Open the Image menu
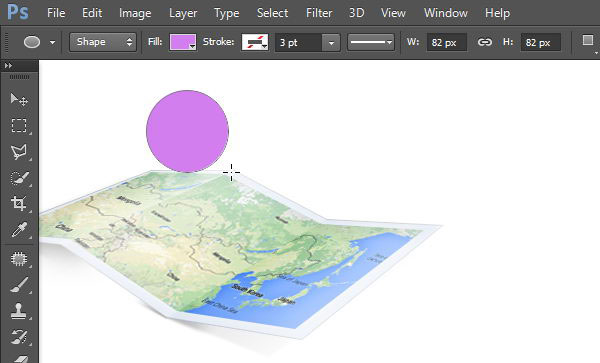This screenshot has height=363, width=600. coord(135,13)
